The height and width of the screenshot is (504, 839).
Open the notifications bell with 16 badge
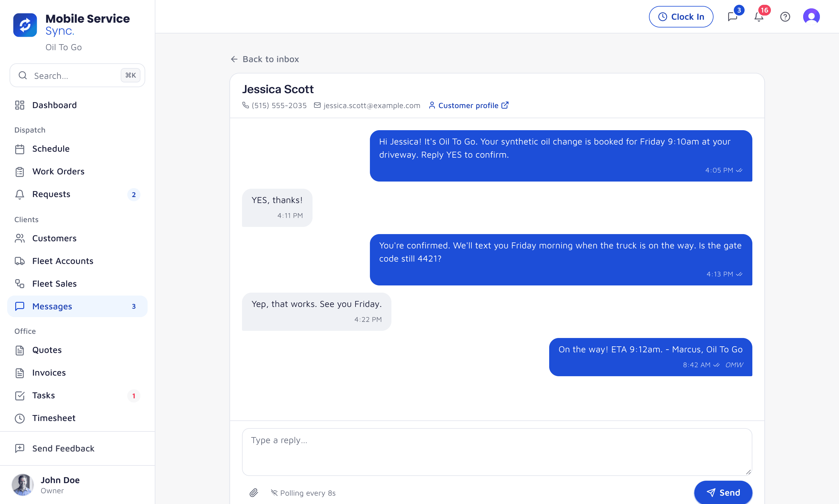pyautogui.click(x=758, y=17)
